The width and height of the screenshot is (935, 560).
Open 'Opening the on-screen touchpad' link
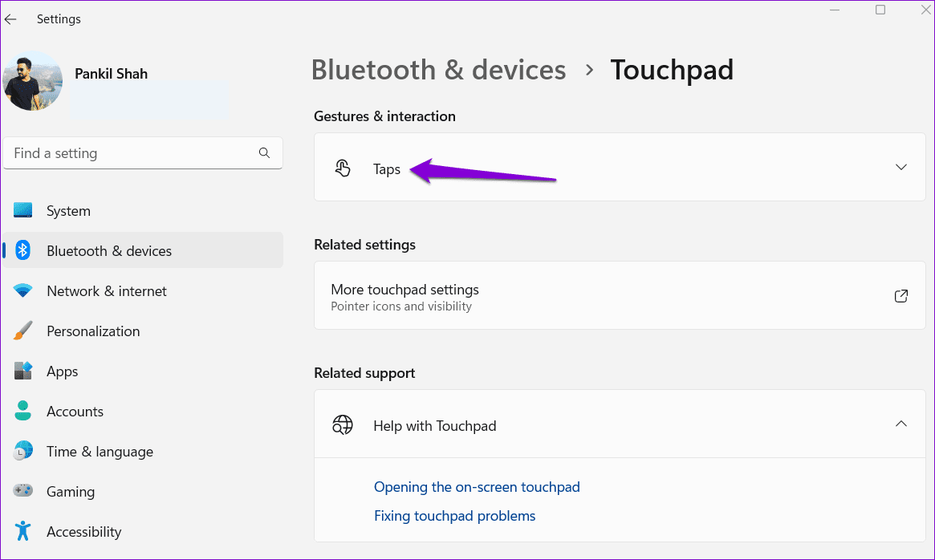[x=477, y=487]
